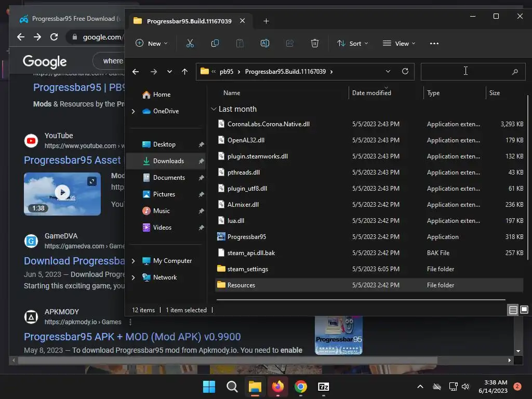Expand address bar history dropdown
Image resolution: width=532 pixels, height=399 pixels.
pyautogui.click(x=388, y=71)
